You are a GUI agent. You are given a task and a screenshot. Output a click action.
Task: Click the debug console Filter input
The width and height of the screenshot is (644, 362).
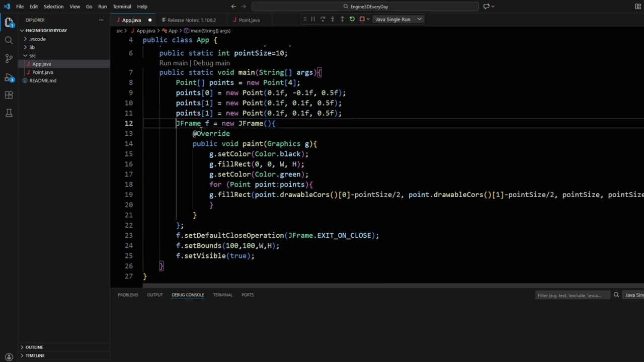(x=573, y=295)
